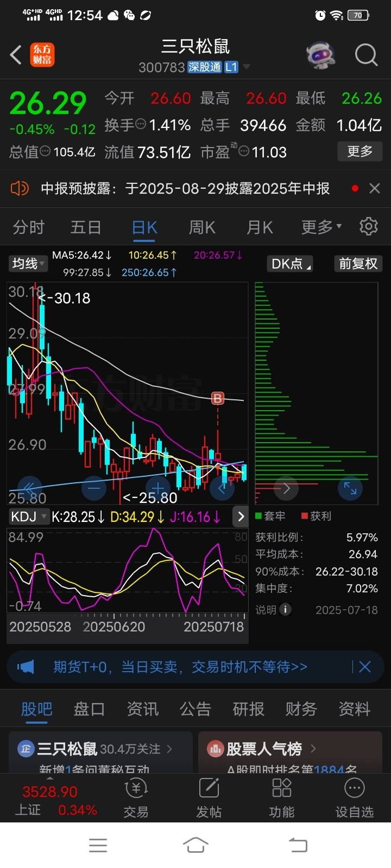Tap the 90%成本 range value
This screenshot has width=391, height=868.
click(346, 571)
